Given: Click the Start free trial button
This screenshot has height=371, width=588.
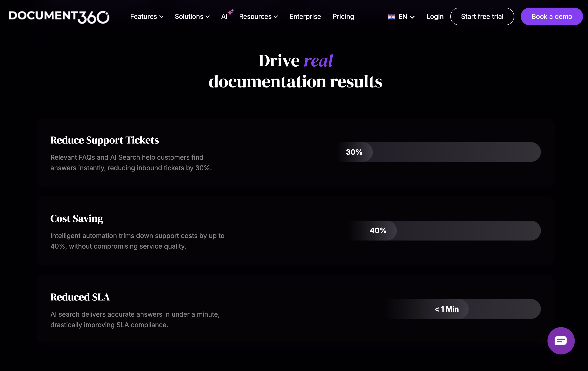Looking at the screenshot, I should point(482,16).
